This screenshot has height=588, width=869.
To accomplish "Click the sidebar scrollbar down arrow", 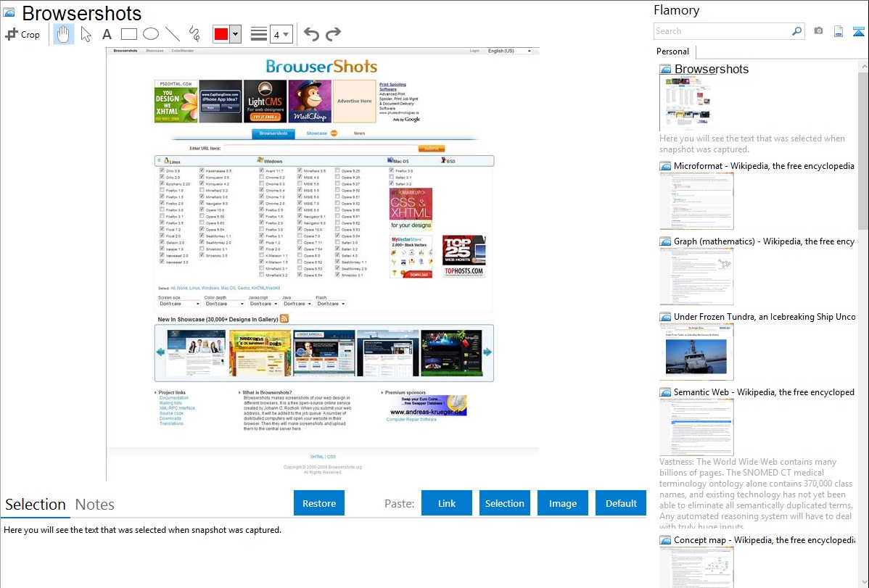I will click(x=863, y=582).
